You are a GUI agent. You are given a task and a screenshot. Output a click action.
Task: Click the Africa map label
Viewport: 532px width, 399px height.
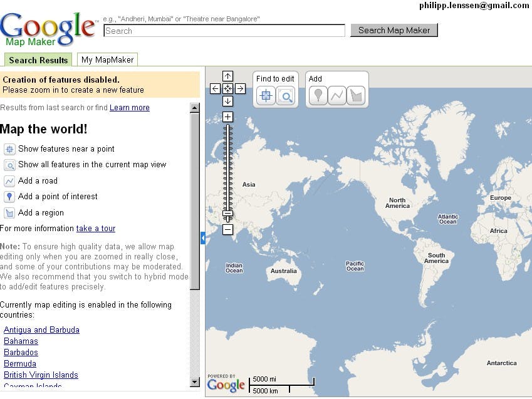click(498, 231)
